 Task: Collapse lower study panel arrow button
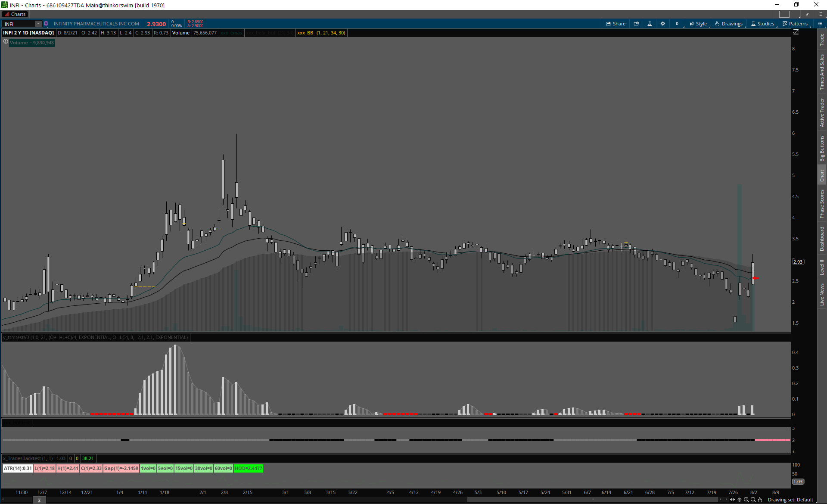pos(39,500)
